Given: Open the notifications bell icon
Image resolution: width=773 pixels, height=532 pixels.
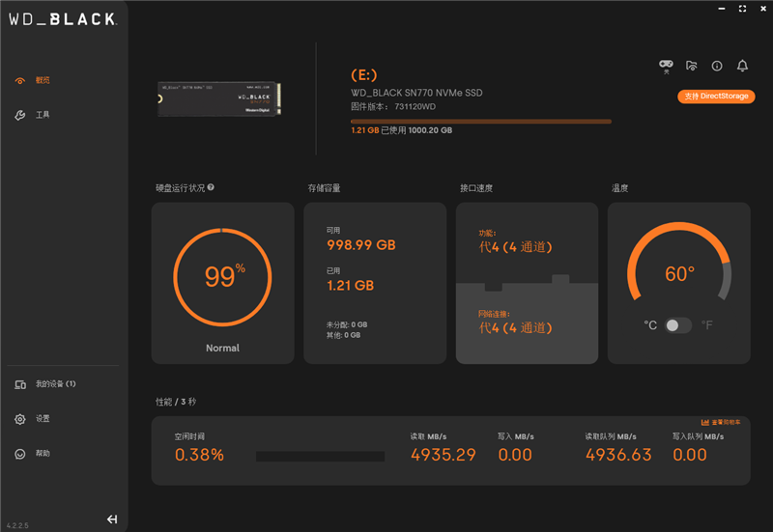Looking at the screenshot, I should (x=742, y=66).
